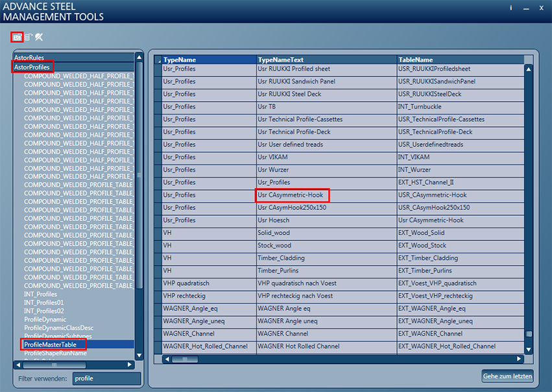Select the INT_Profiles01 tree item
This screenshot has height=392, width=552.
(44, 303)
